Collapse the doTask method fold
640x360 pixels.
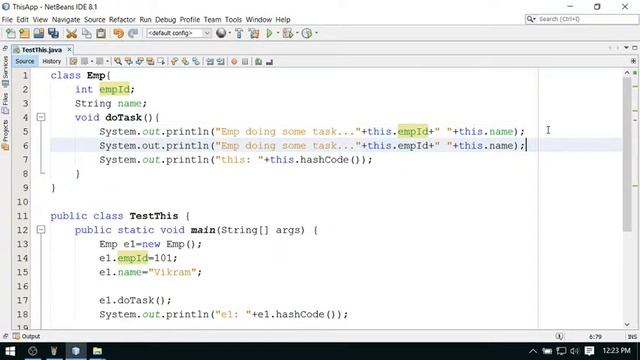tap(41, 117)
